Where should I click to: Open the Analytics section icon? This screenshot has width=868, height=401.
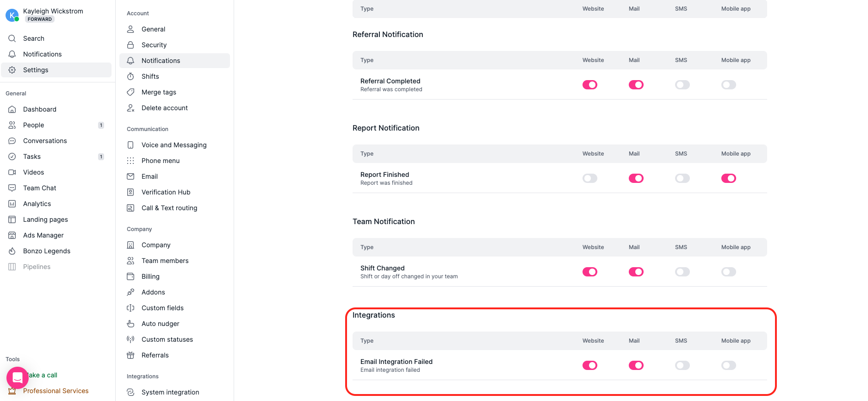(12, 204)
